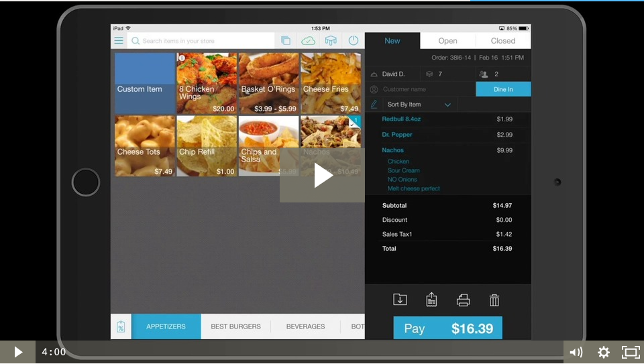Click the Discount row

(x=447, y=220)
